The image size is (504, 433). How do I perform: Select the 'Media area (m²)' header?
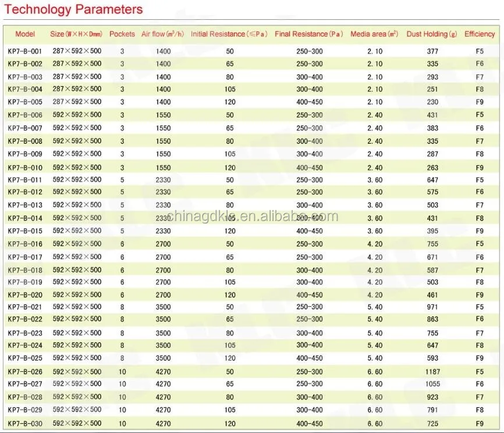[374, 34]
